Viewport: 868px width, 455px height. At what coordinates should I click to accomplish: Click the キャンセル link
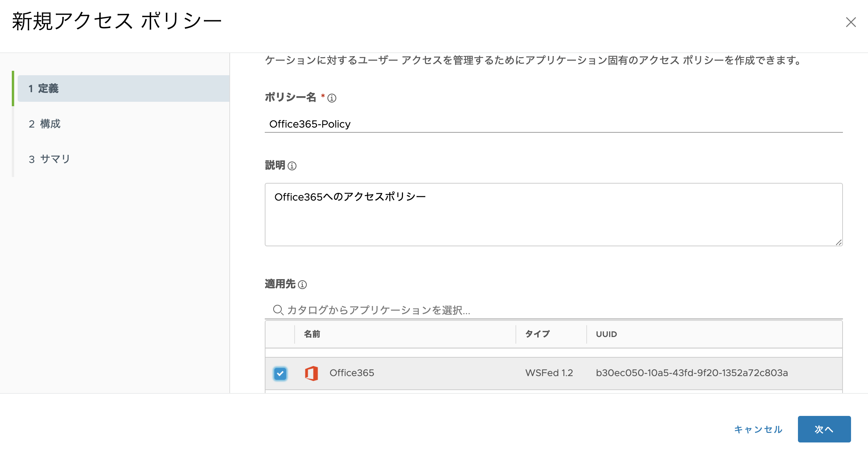point(758,429)
